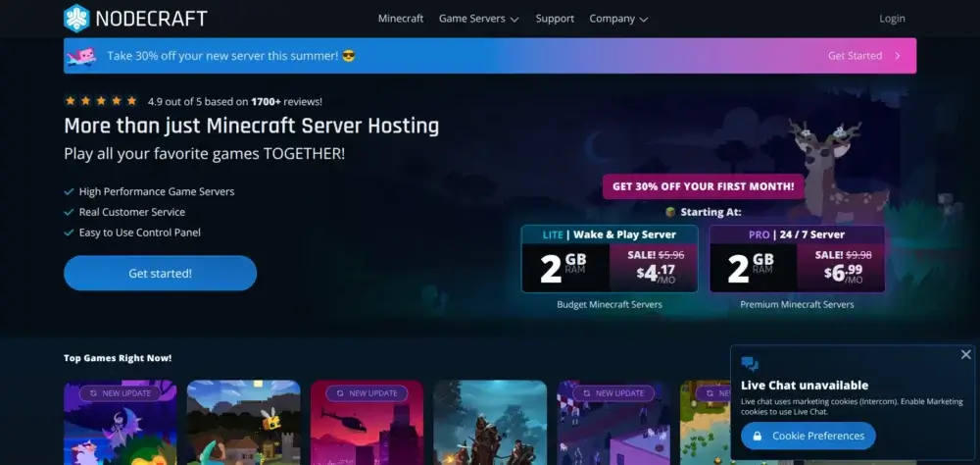This screenshot has height=465, width=980.
Task: Click the Nodecraft hexagon logo icon
Action: [x=76, y=19]
